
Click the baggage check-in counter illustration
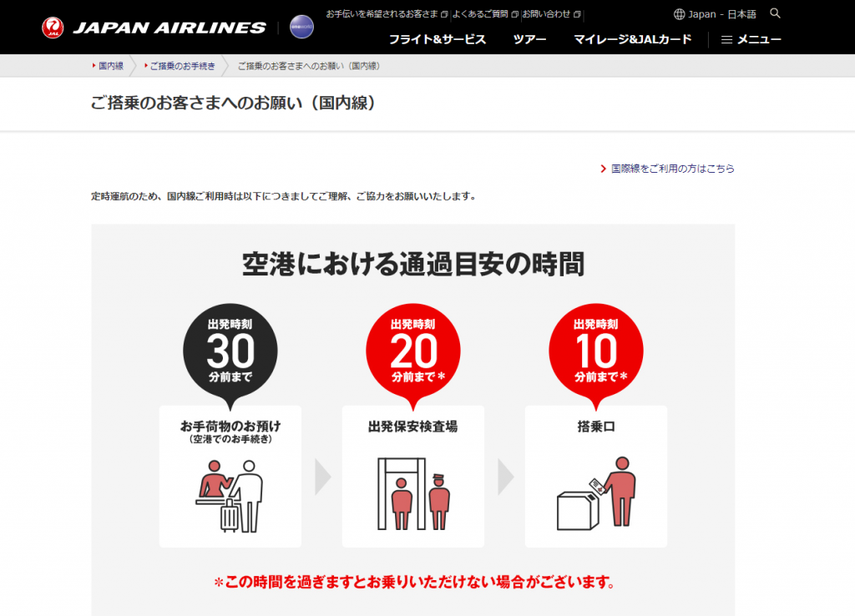(x=230, y=496)
